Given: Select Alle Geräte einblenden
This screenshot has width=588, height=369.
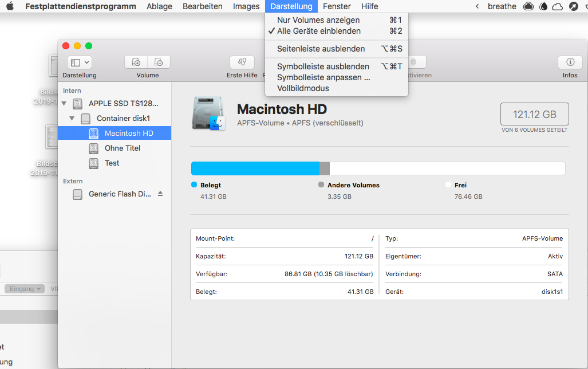Looking at the screenshot, I should pos(337,31).
